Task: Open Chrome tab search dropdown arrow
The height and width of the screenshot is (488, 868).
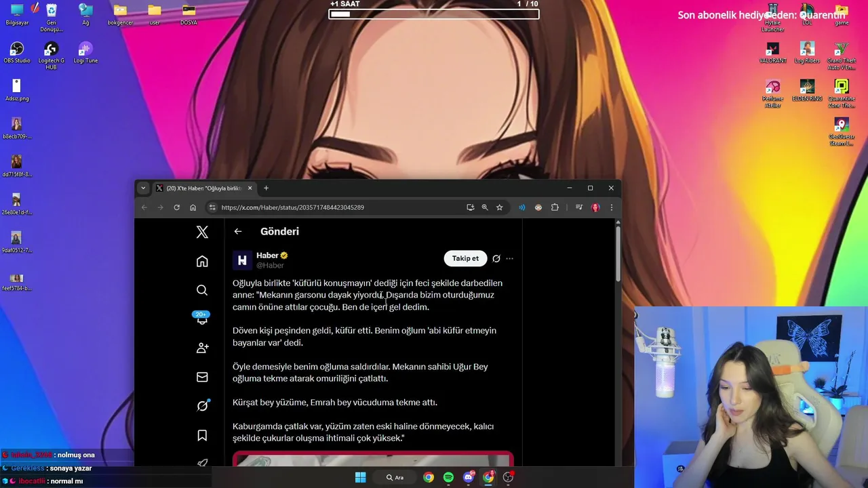Action: point(142,188)
